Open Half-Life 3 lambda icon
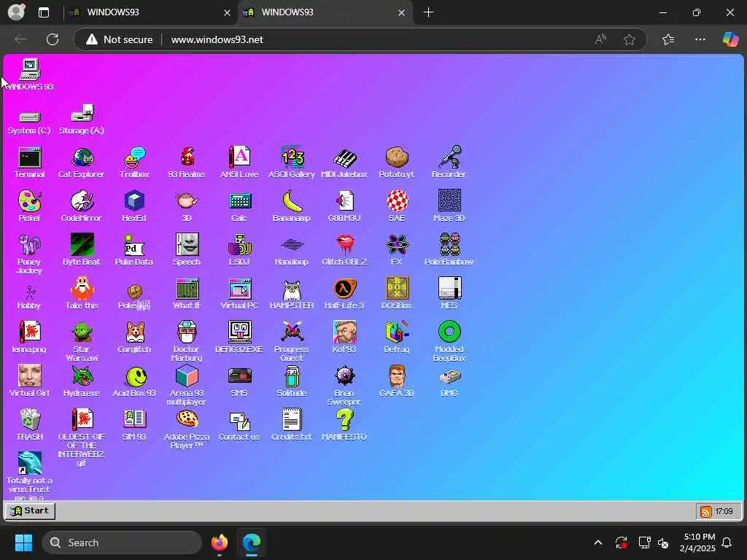This screenshot has width=747, height=560. click(344, 294)
